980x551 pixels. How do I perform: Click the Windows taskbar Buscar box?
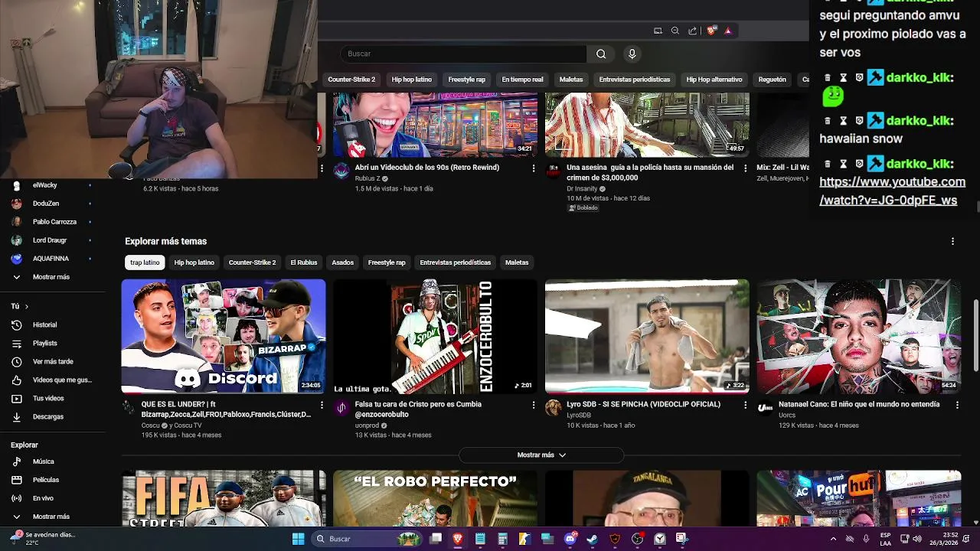click(x=369, y=539)
